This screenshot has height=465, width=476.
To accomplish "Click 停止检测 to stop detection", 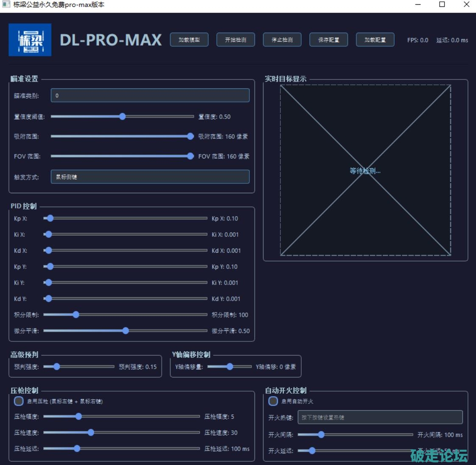I will tap(282, 40).
